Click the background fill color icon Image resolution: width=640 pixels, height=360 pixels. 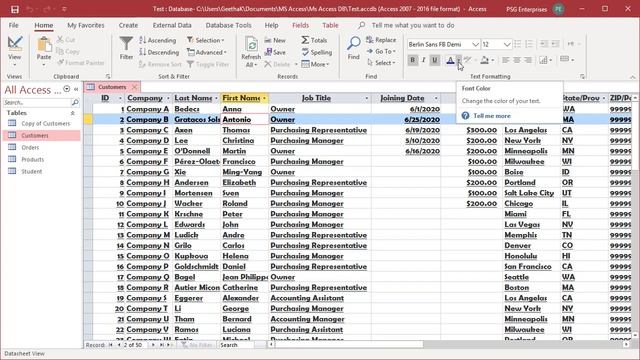[484, 60]
